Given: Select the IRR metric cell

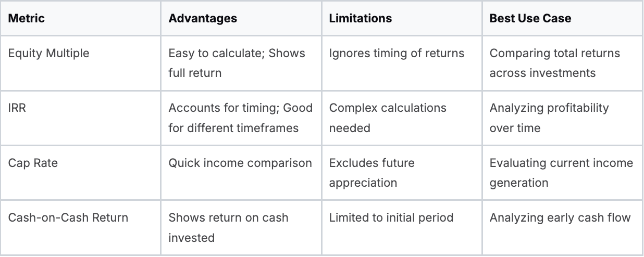Looking at the screenshot, I should click(x=17, y=108).
